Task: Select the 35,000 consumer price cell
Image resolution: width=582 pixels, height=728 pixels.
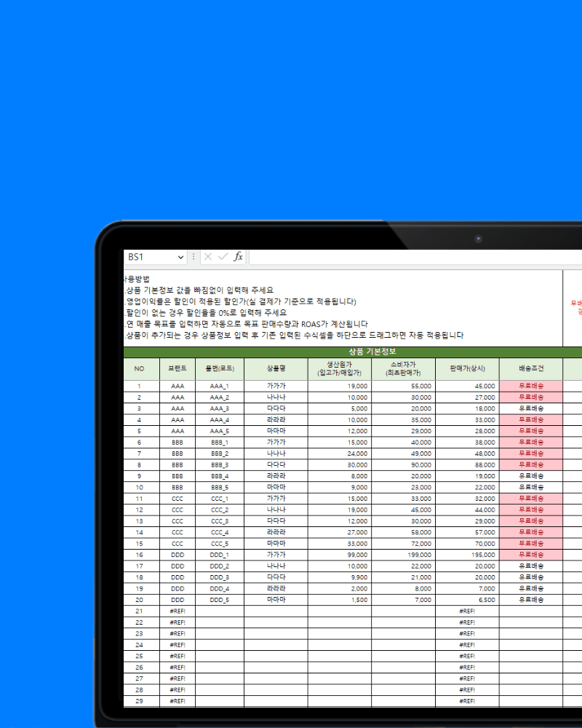Action: 403,420
